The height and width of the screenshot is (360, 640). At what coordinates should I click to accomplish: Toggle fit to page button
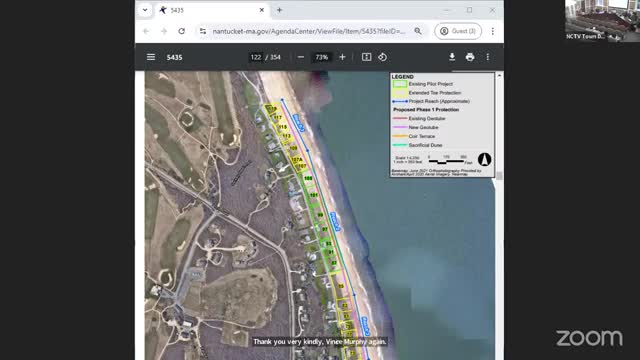click(x=367, y=57)
